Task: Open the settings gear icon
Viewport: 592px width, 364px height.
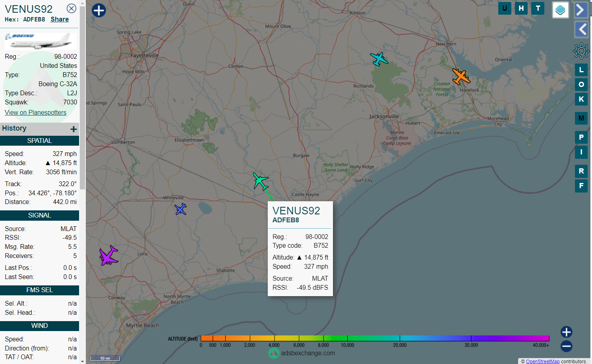Action: coord(581,51)
